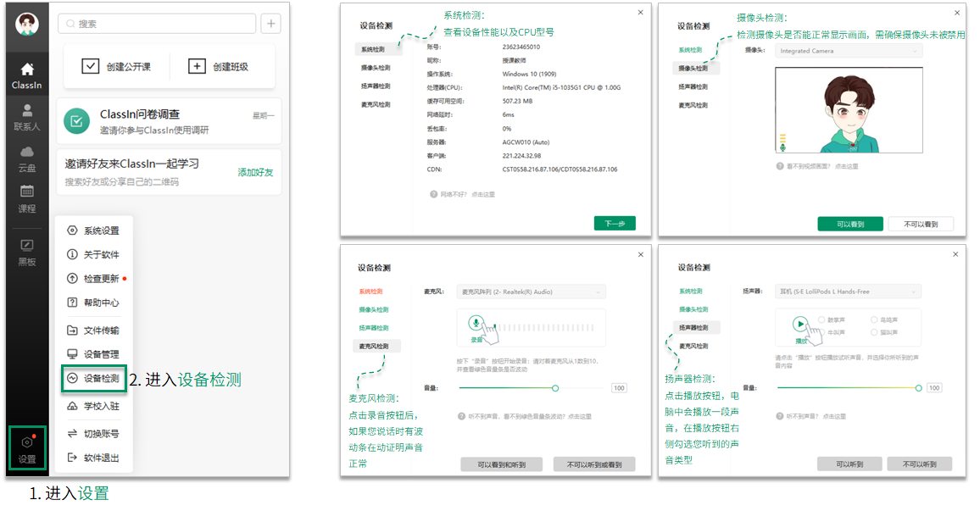Go to the ClassIn home icon
The image size is (980, 511).
pos(27,69)
